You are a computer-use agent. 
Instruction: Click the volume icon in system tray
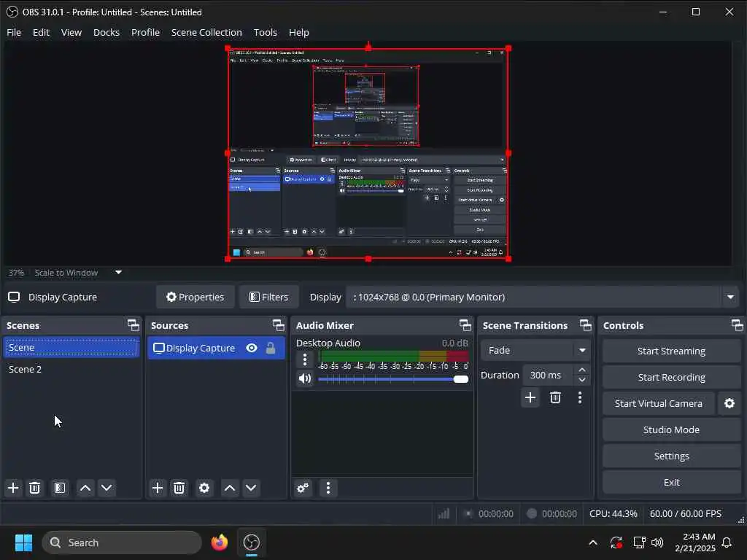coord(657,542)
